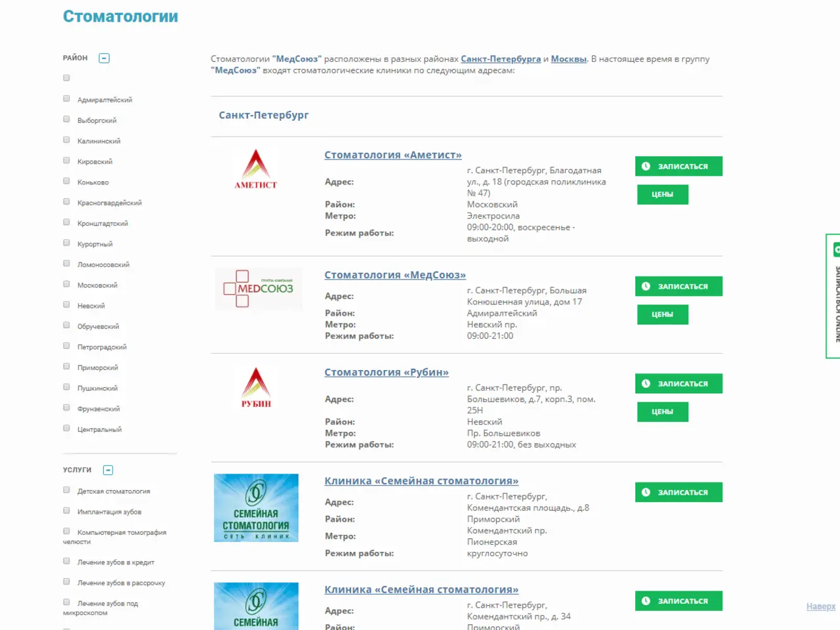Open Семейная стоматология logo for Комендантская площадь clinic
Image resolution: width=840 pixels, height=630 pixels.
pyautogui.click(x=256, y=508)
